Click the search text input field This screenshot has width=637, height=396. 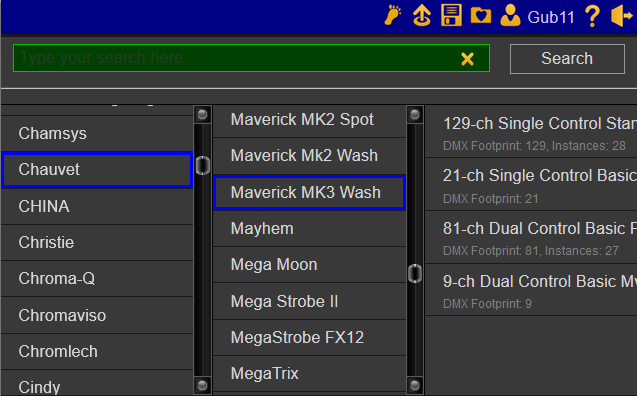pos(251,58)
